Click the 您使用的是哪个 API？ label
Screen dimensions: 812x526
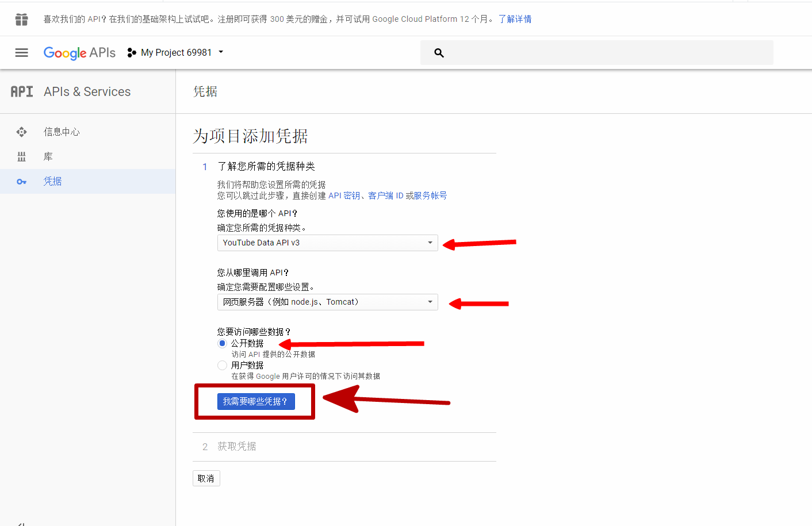pyautogui.click(x=257, y=213)
